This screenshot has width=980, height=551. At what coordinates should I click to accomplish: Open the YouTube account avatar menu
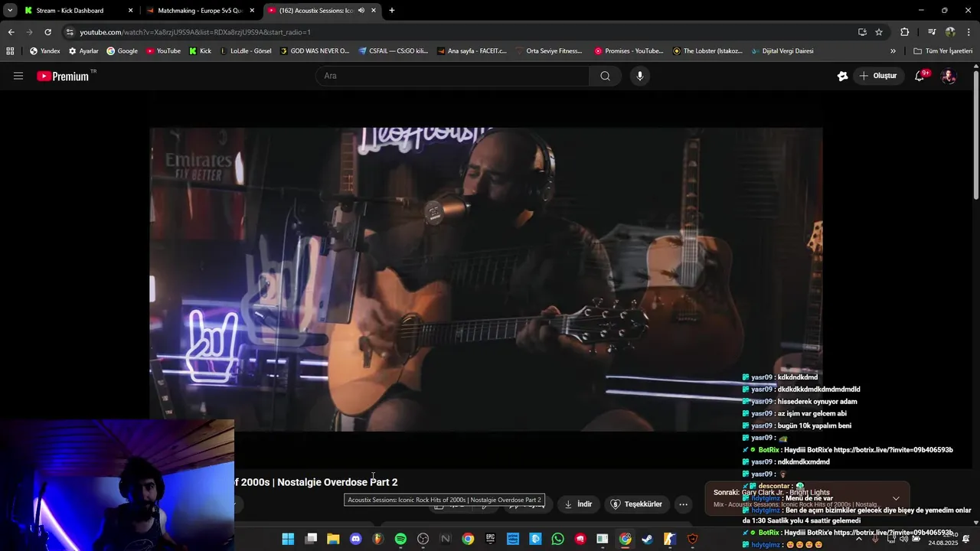pos(949,76)
